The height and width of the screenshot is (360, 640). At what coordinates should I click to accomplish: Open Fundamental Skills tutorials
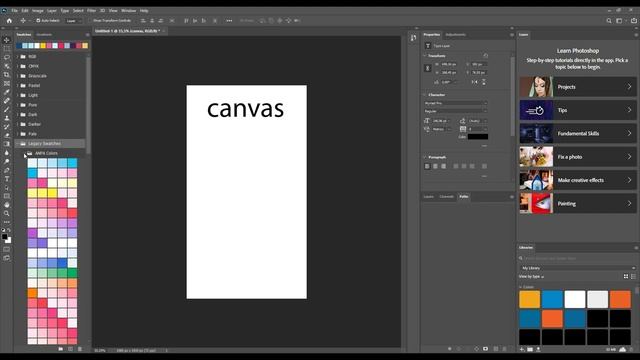click(x=578, y=133)
